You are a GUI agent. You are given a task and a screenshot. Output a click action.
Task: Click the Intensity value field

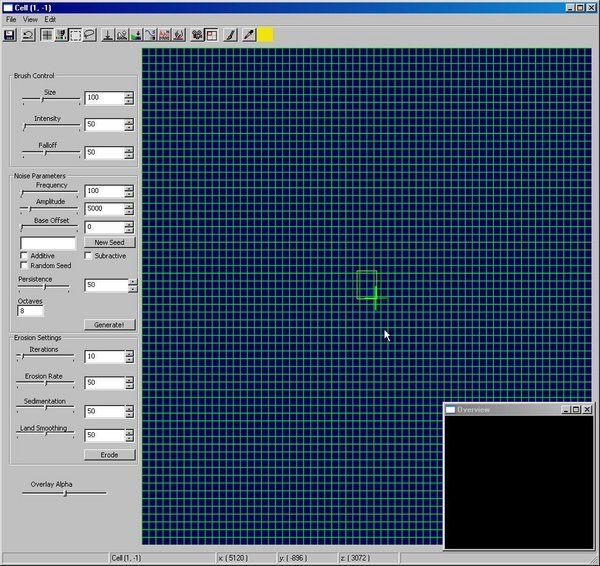104,124
